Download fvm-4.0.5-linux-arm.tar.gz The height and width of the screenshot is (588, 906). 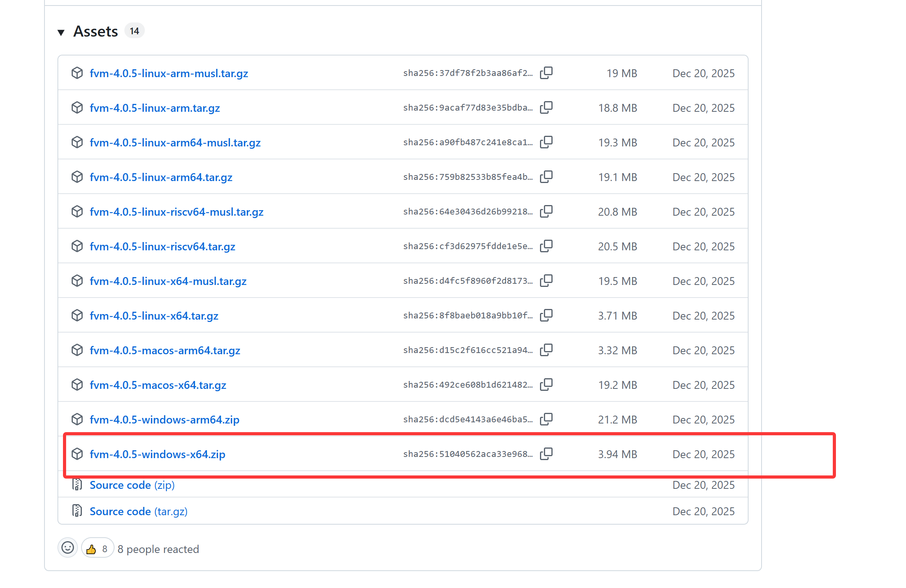(155, 108)
